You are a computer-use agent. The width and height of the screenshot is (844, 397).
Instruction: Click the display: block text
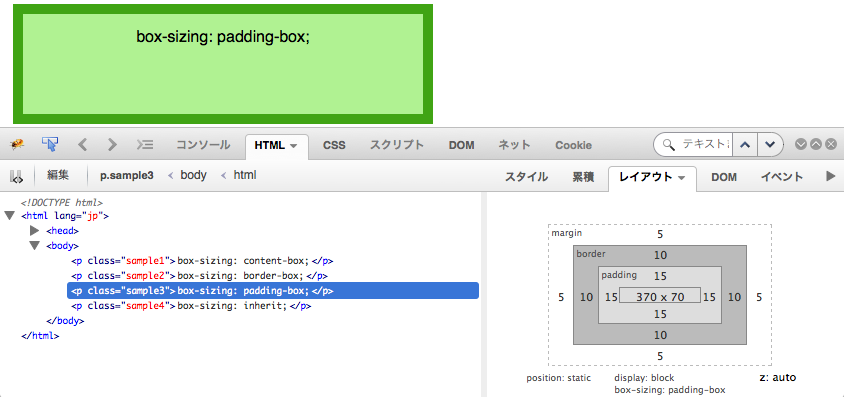(x=644, y=378)
